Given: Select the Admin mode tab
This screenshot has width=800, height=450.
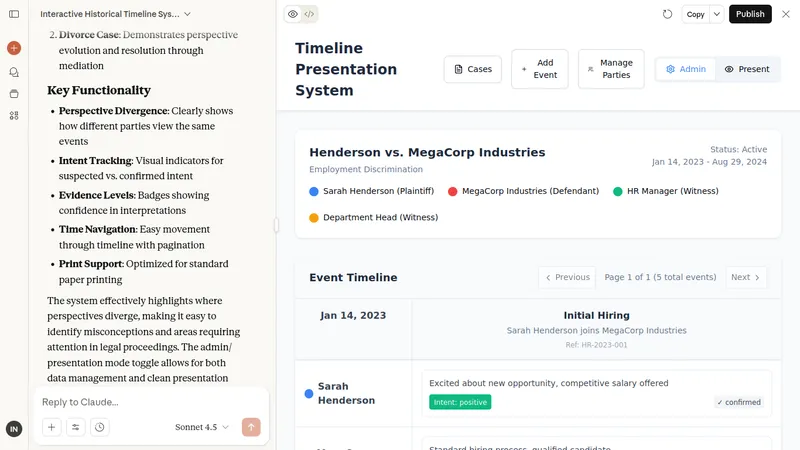Looking at the screenshot, I should pos(686,69).
